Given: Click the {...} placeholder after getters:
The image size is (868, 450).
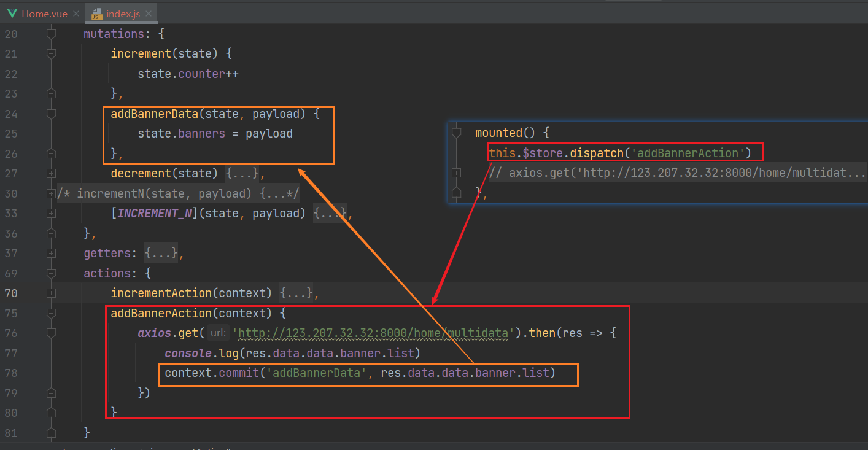Looking at the screenshot, I should pyautogui.click(x=161, y=254).
